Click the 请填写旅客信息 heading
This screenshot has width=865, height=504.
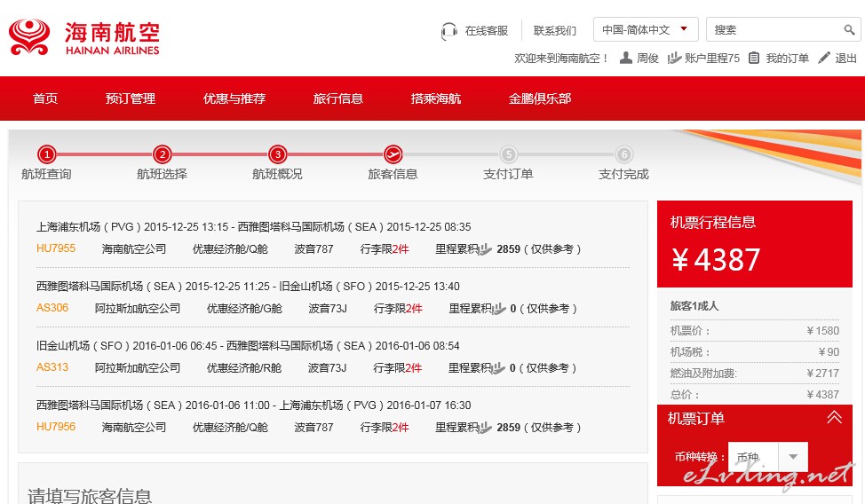pyautogui.click(x=90, y=496)
